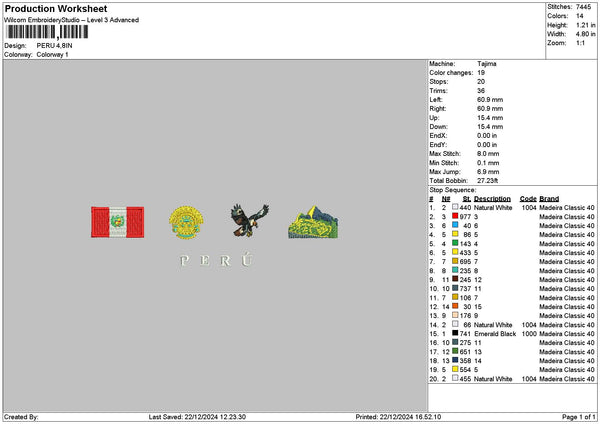Viewport: 600px width, 424px height.
Task: Click the peach swatch in stop row 13
Action: (x=455, y=315)
